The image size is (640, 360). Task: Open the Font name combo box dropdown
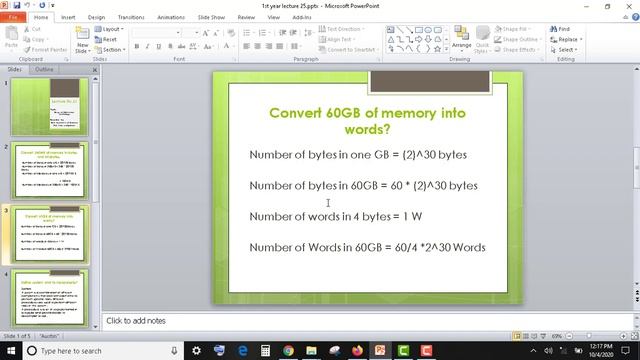pyautogui.click(x=178, y=33)
